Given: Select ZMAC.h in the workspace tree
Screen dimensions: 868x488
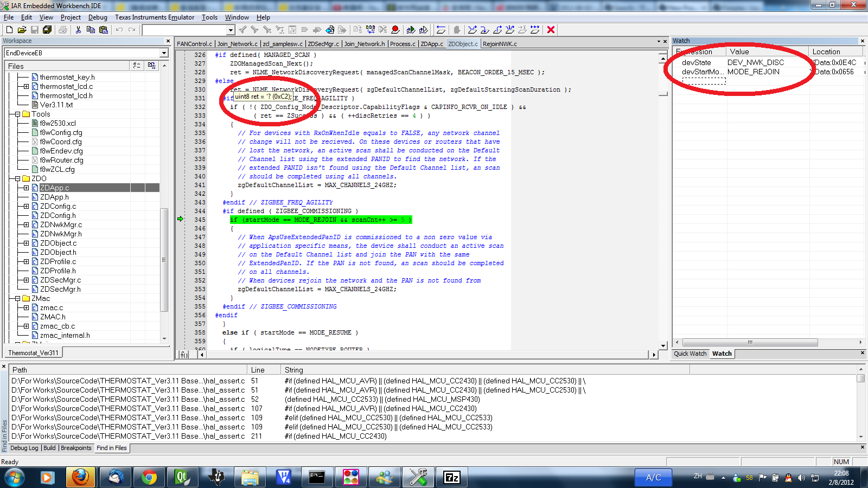Looking at the screenshot, I should [x=53, y=317].
